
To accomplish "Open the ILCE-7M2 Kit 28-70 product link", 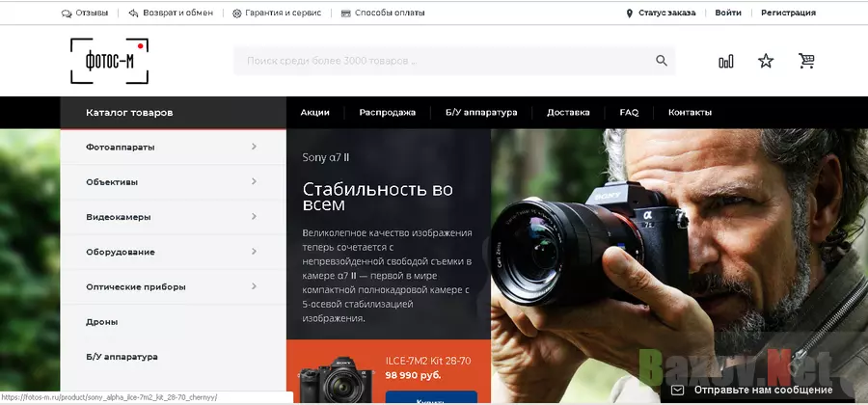I will click(x=428, y=361).
